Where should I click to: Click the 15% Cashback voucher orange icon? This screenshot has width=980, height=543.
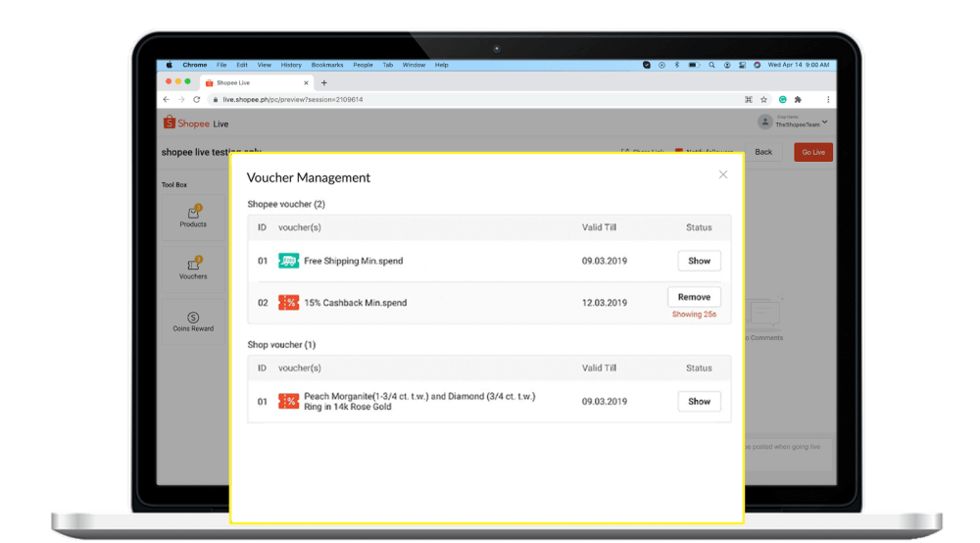pos(288,303)
